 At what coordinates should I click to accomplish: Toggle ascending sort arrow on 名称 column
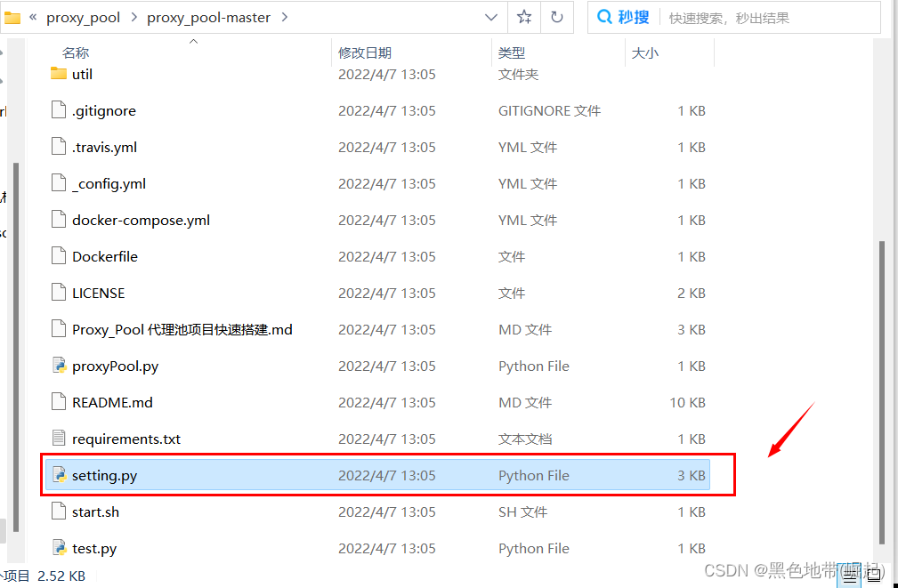click(193, 40)
